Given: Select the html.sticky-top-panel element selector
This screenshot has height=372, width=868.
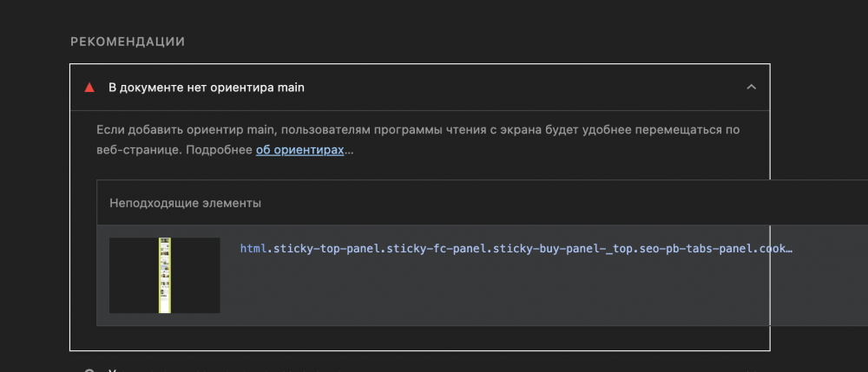Looking at the screenshot, I should coord(516,249).
